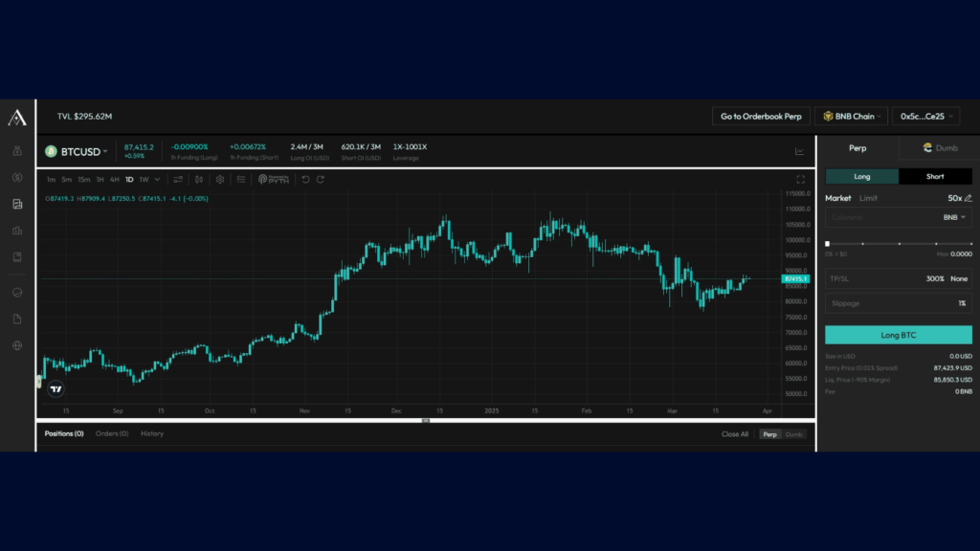Expand the BTCUSD pair selector
Image resolution: width=980 pixels, height=551 pixels.
coord(105,152)
